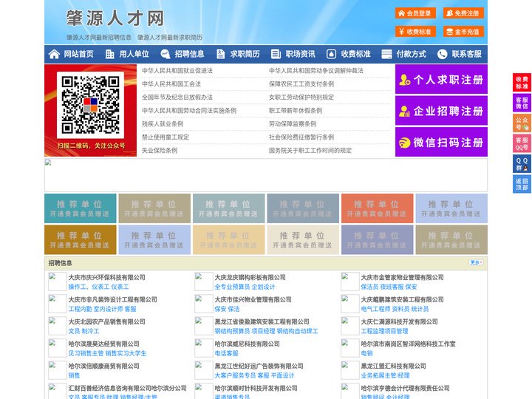Open company 黑龙江省俊盈建筑安装工程有限公司
Image resolution: width=532 pixels, height=399 pixels.
[x=262, y=321]
